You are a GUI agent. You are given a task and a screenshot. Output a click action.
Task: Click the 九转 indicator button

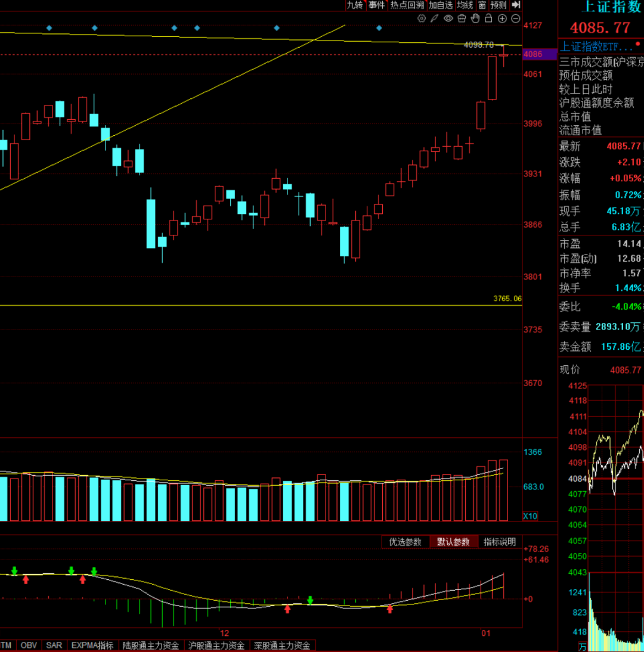[355, 5]
